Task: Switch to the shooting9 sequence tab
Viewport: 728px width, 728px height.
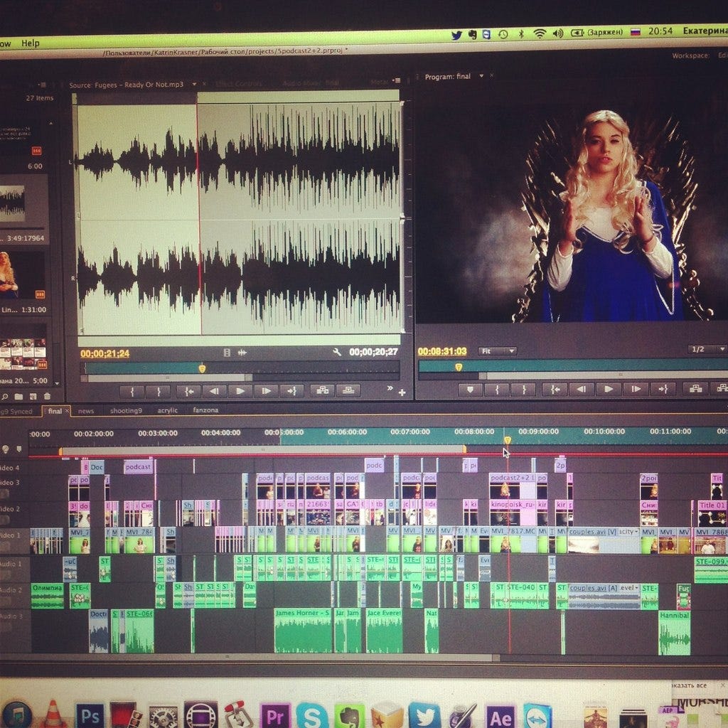Action: [126, 411]
